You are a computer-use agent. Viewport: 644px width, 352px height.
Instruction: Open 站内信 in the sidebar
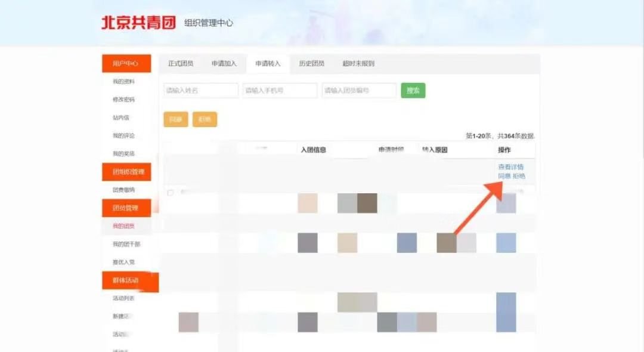[120, 118]
